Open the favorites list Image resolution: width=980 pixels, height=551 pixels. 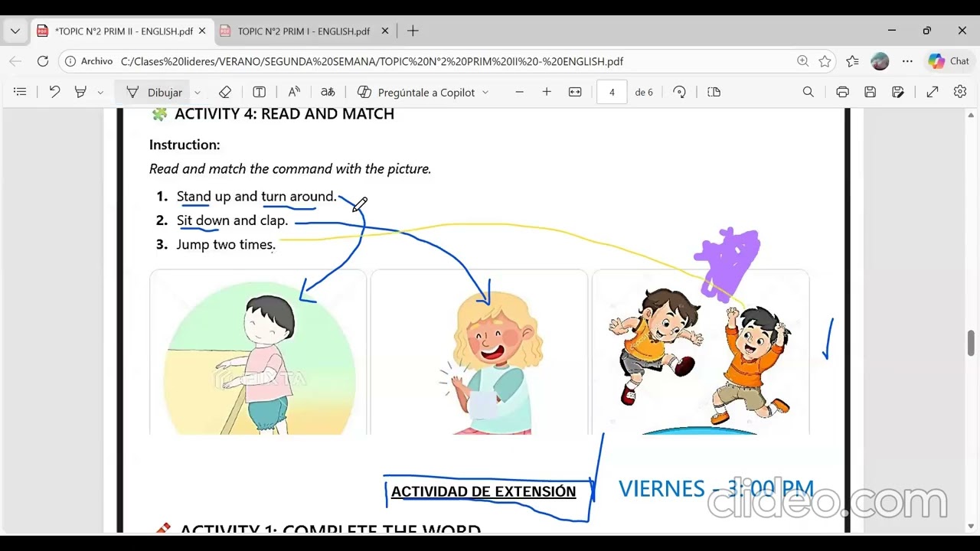(x=853, y=61)
